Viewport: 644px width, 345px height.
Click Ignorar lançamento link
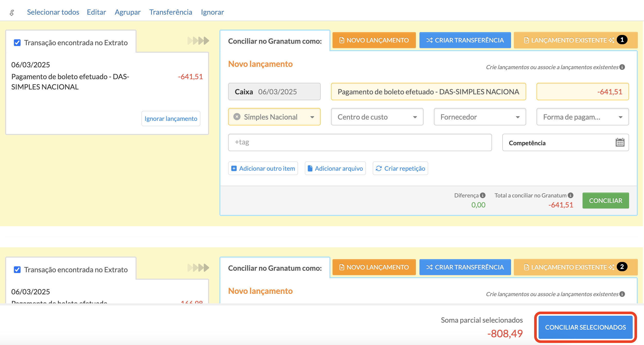click(x=171, y=119)
